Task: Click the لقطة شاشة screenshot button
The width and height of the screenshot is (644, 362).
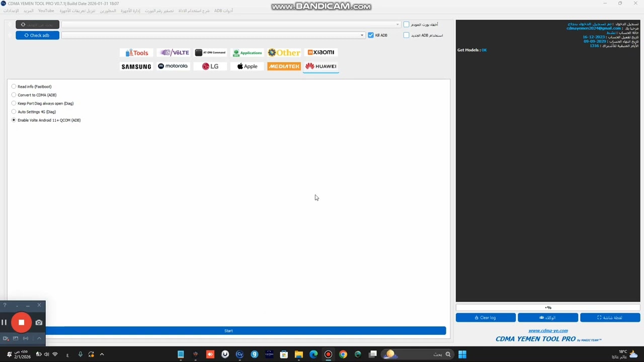Action: pyautogui.click(x=610, y=318)
